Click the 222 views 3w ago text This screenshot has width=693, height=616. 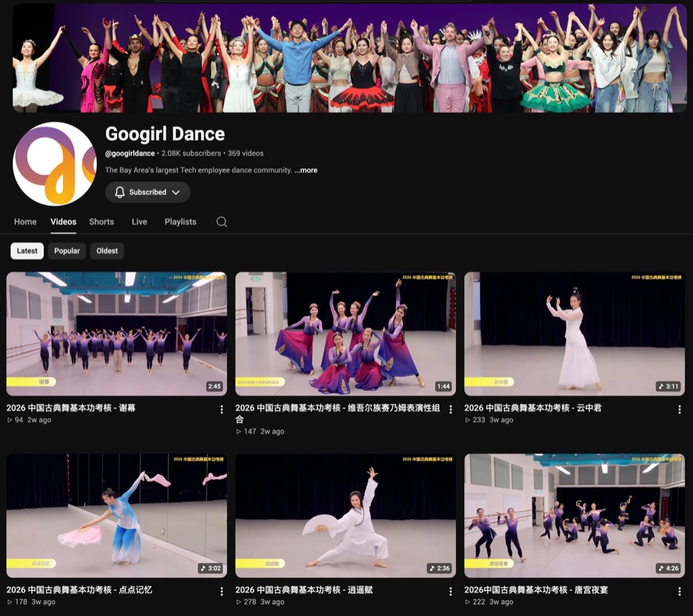[489, 602]
